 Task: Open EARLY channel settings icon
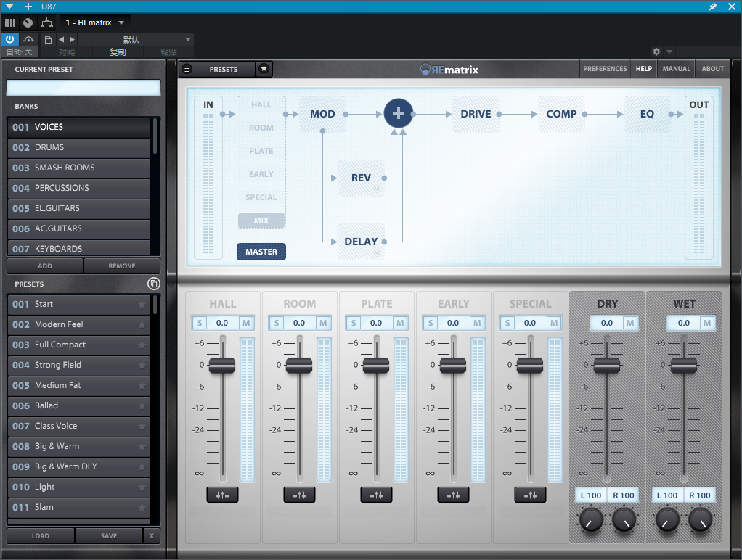(x=453, y=495)
